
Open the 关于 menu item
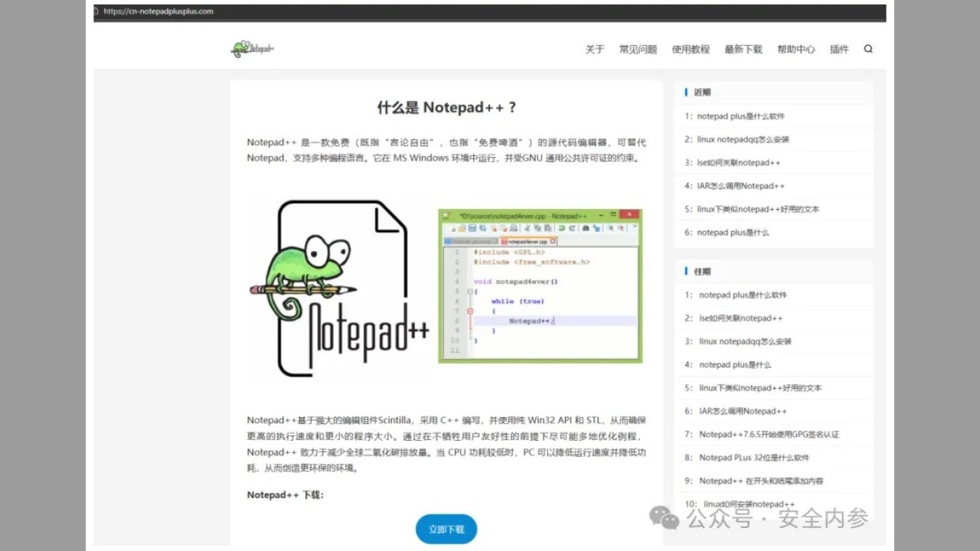(595, 49)
